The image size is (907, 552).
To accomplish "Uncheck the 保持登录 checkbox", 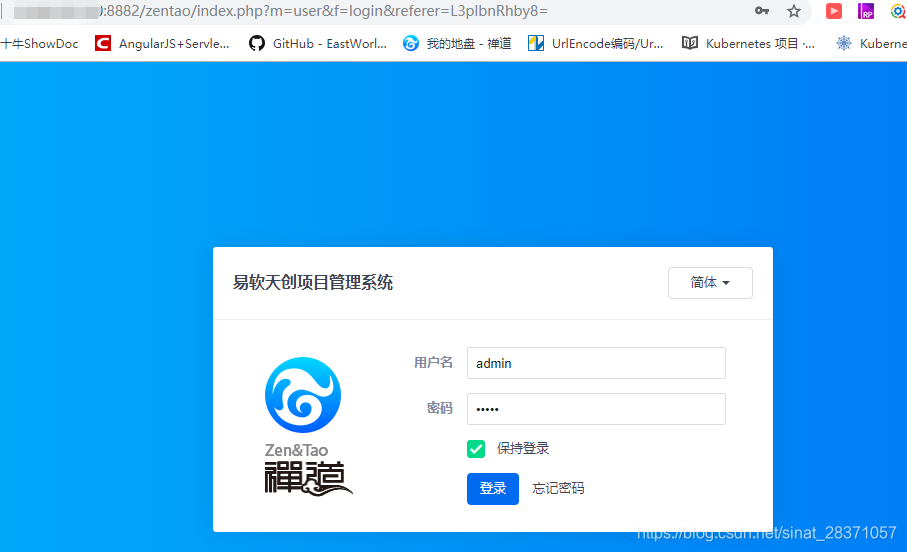I will [475, 448].
